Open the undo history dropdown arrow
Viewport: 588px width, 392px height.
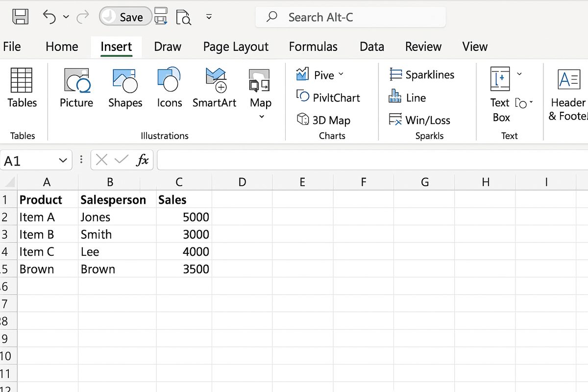coord(66,17)
